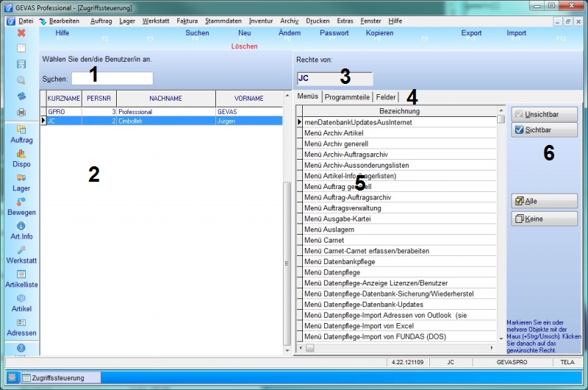The image size is (588, 390).
Task: Click the Import function button
Action: click(x=516, y=33)
